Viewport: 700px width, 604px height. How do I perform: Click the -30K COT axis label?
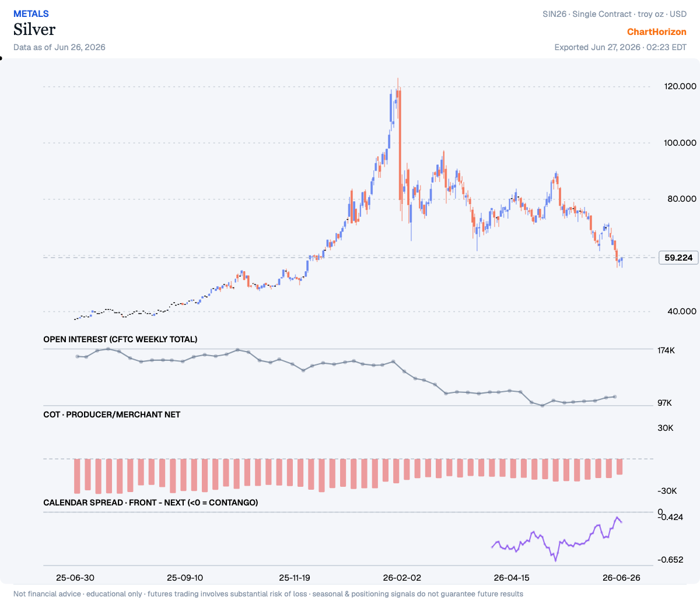[x=667, y=491]
